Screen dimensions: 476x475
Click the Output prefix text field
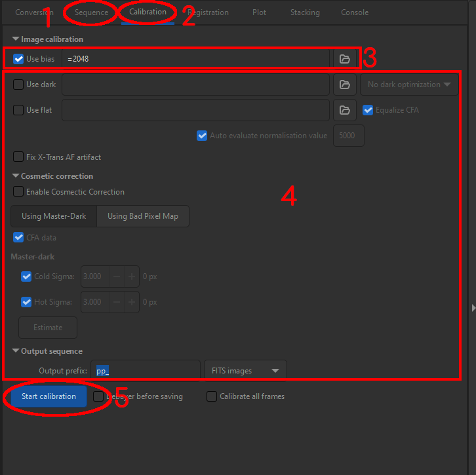[x=147, y=371]
